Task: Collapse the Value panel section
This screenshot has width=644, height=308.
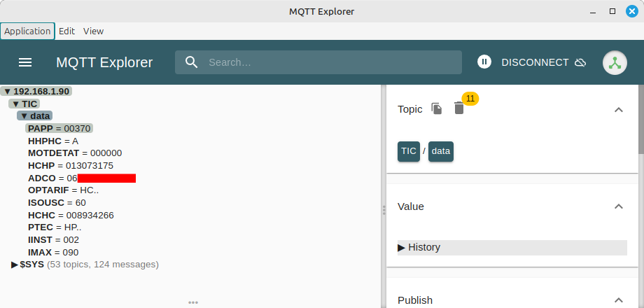Action: (618, 206)
